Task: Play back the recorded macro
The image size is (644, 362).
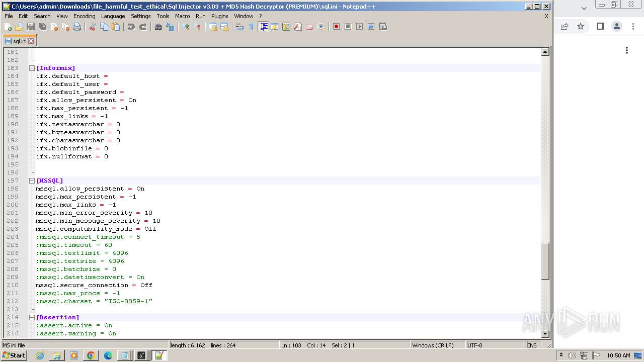Action: (360, 27)
